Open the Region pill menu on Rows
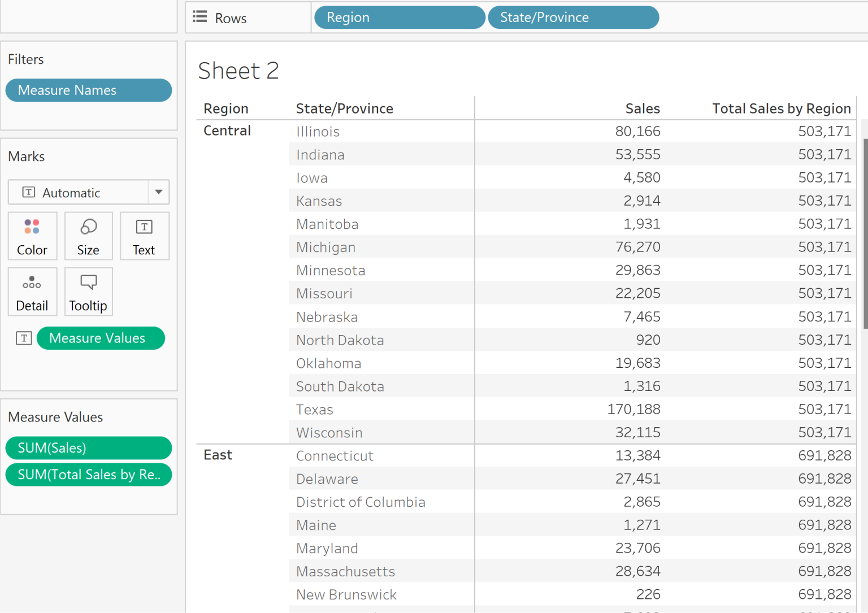Screen dimensions: 868x613 398,18
